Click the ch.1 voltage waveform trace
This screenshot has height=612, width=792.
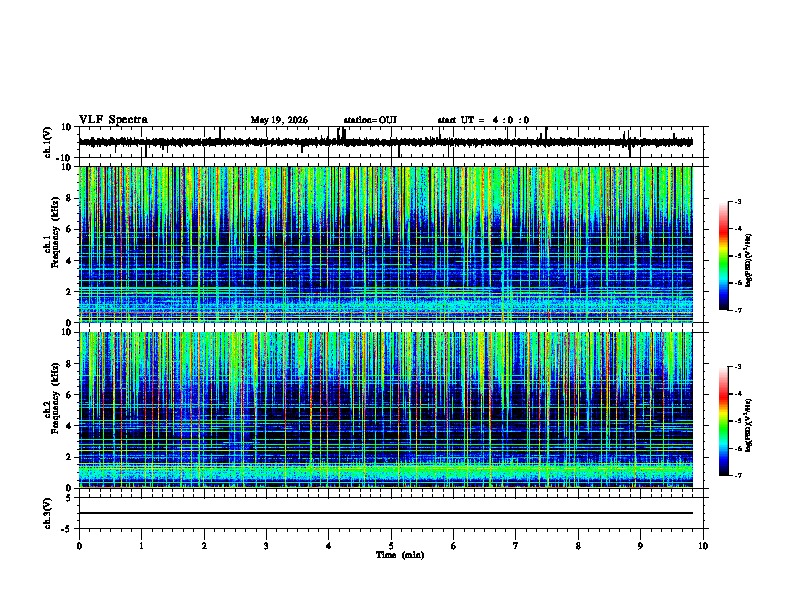click(386, 142)
